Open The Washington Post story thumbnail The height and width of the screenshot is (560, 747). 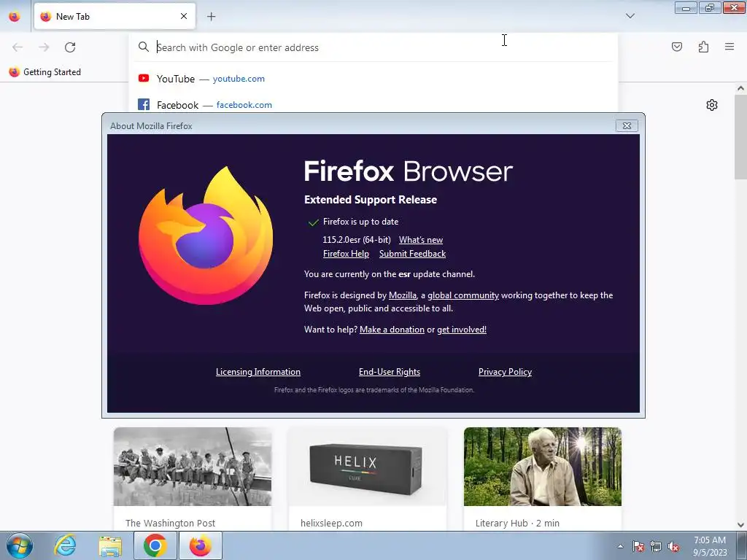(193, 467)
